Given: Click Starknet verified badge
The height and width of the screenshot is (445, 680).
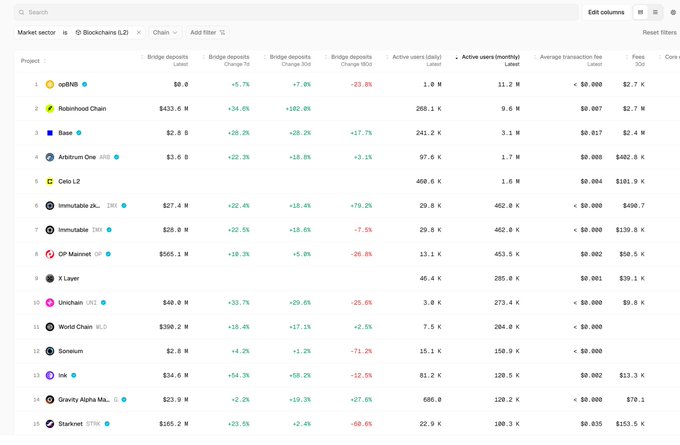Looking at the screenshot, I should (107, 424).
